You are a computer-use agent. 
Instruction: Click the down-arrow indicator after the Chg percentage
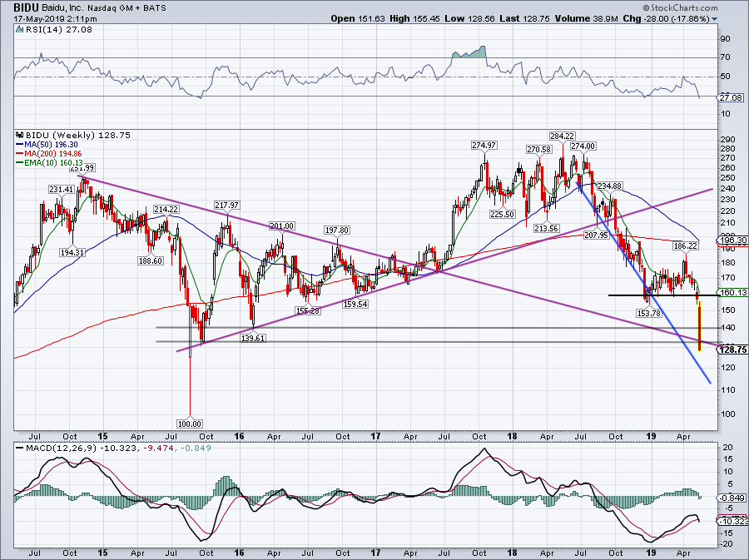(x=715, y=19)
